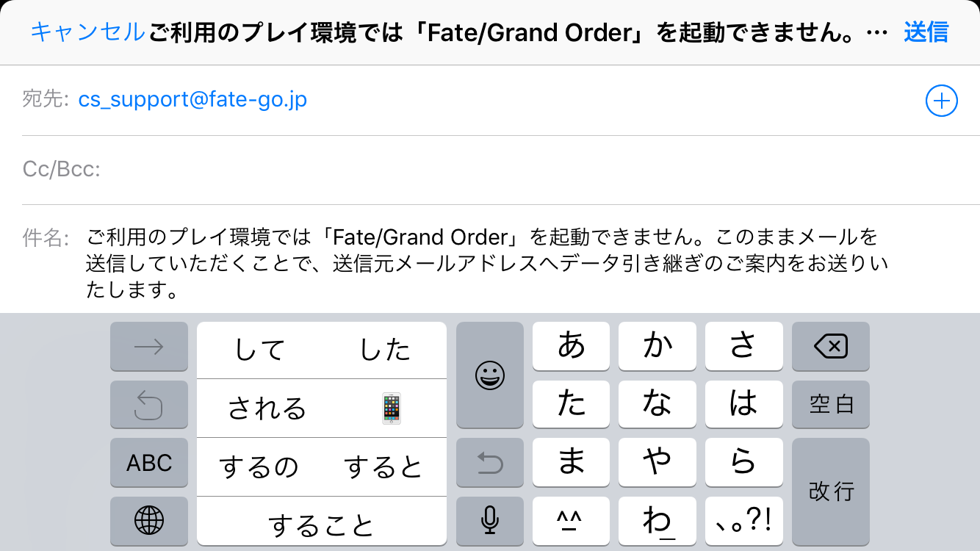Pick the される candidate
The image size is (980, 551).
266,408
